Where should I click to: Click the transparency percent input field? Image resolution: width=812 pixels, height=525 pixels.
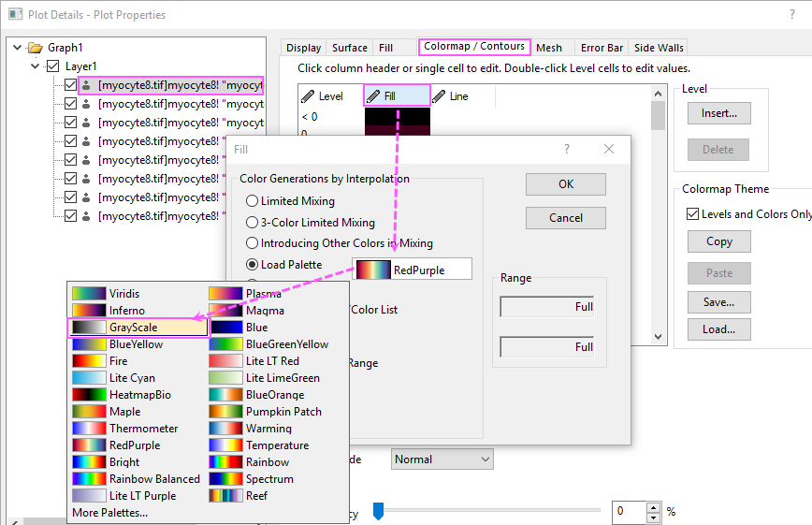(x=630, y=512)
